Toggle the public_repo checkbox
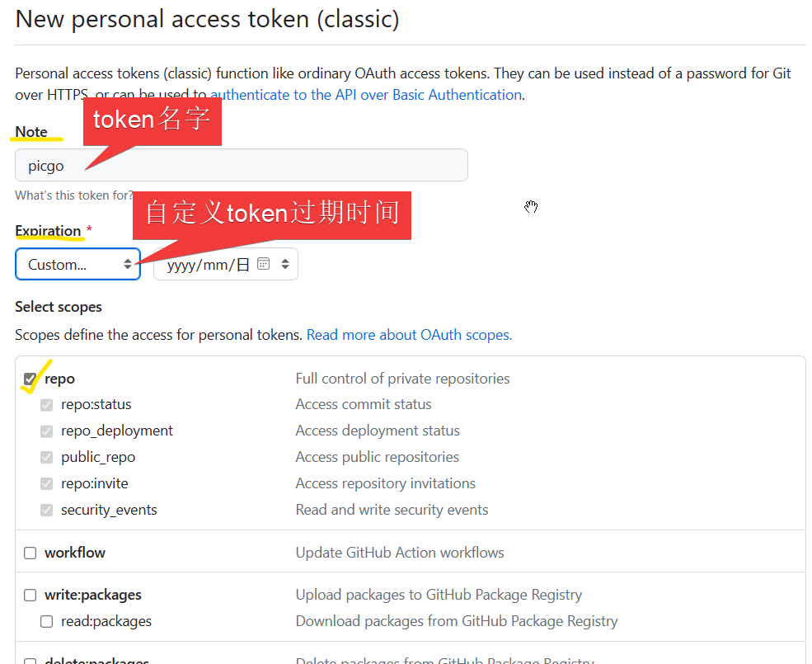812x664 pixels. 47,457
